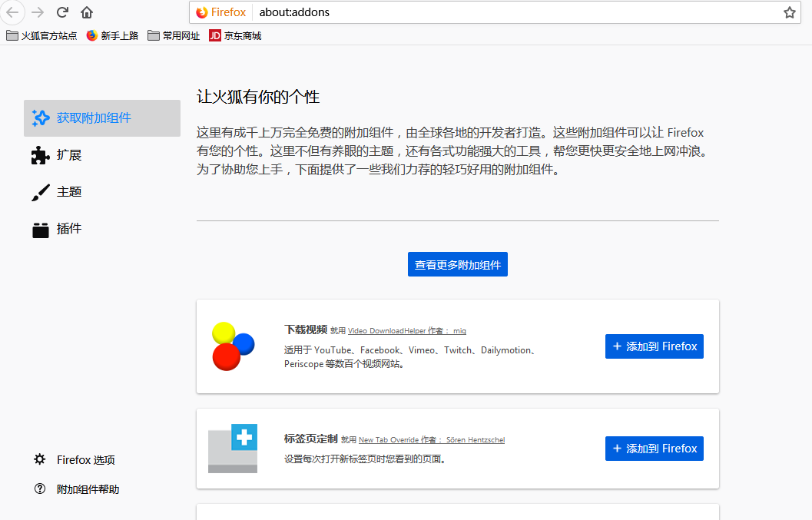Screen dimensions: 812x520
Task: Open the home page icon
Action: (x=87, y=12)
